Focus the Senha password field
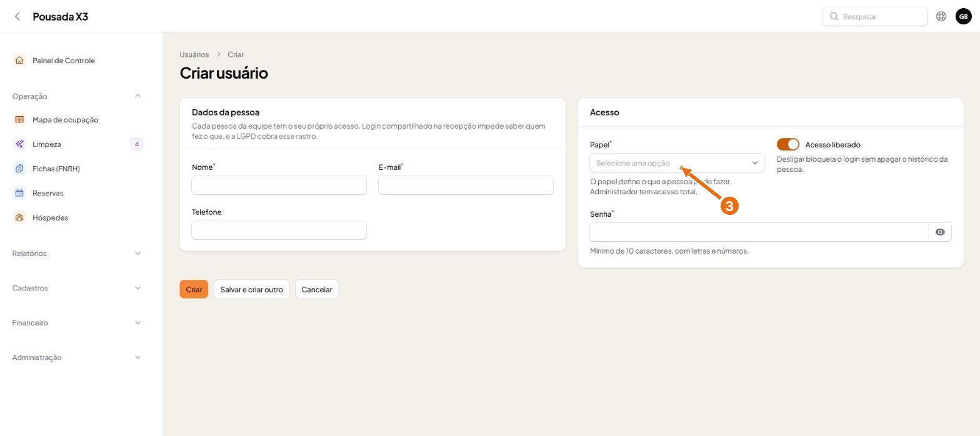The height and width of the screenshot is (436, 980). pyautogui.click(x=759, y=232)
